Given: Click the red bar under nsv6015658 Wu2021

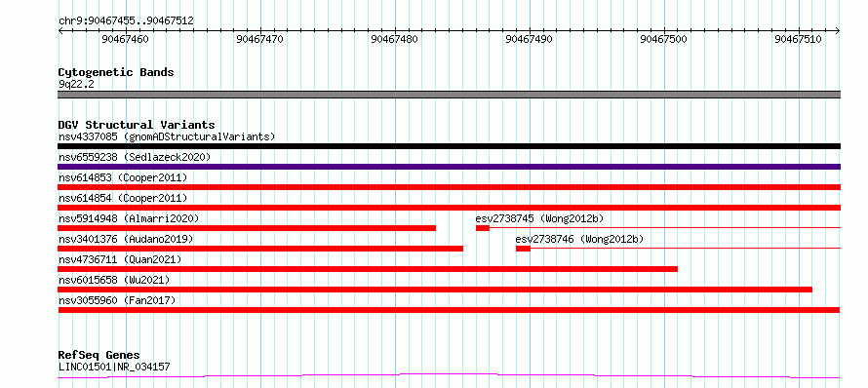Looking at the screenshot, I should (435, 290).
